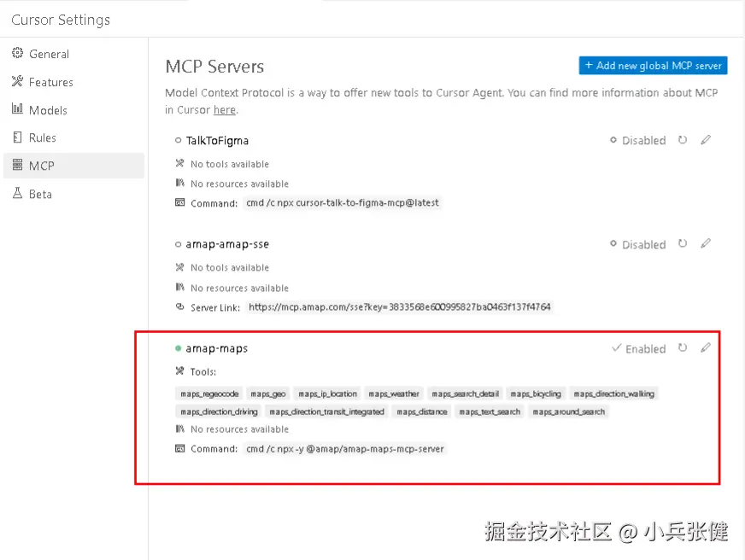Screen dimensions: 745x560
Task: Click the Features wrench icon
Action: (x=18, y=81)
